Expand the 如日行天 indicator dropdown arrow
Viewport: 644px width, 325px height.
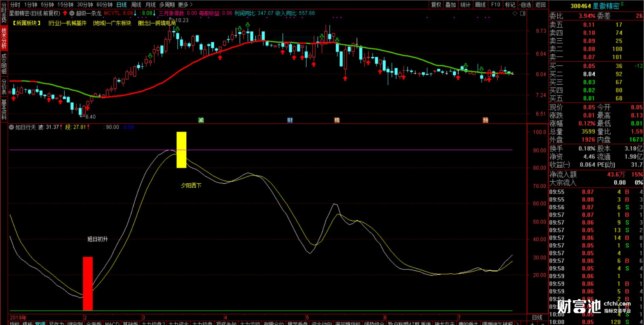click(x=12, y=127)
